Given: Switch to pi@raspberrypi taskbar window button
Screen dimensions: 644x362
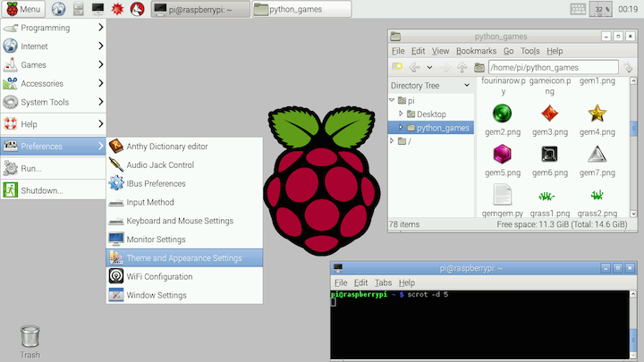Looking at the screenshot, I should pos(200,9).
